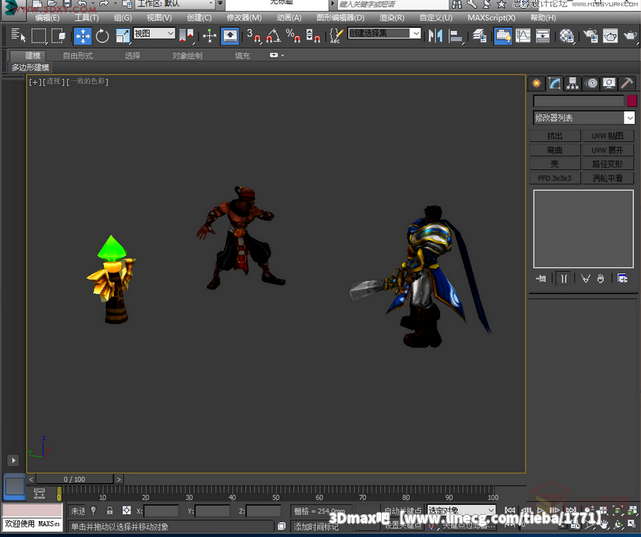
Task: Click use pivot point center icon
Action: (x=186, y=36)
